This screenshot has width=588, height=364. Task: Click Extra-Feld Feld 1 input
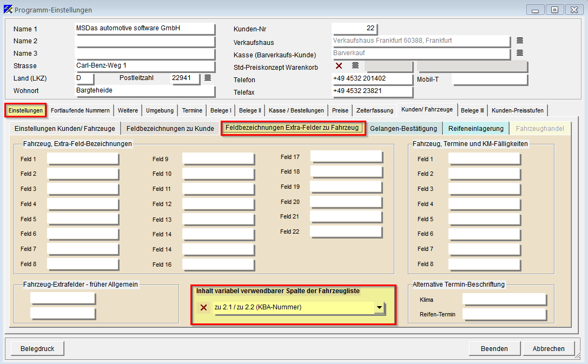click(x=83, y=159)
